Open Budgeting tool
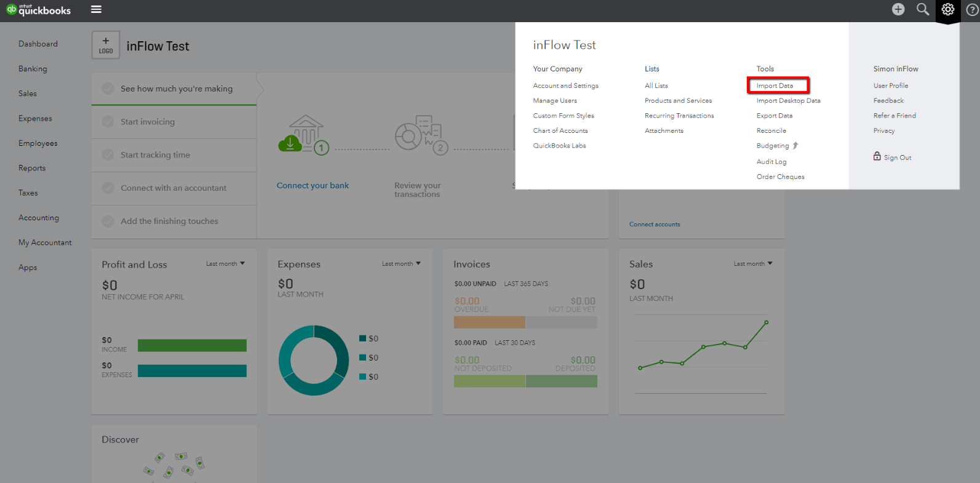980x483 pixels. 773,146
